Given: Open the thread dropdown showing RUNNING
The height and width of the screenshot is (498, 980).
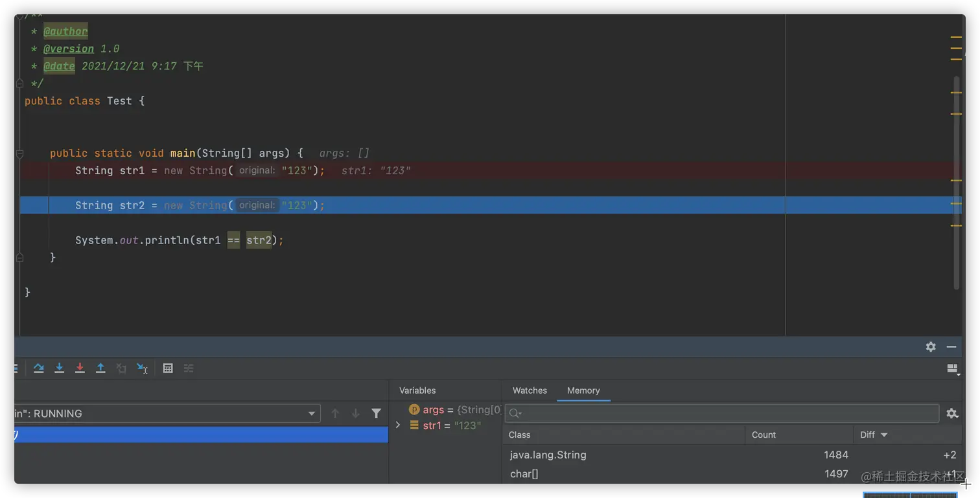Looking at the screenshot, I should coord(167,413).
